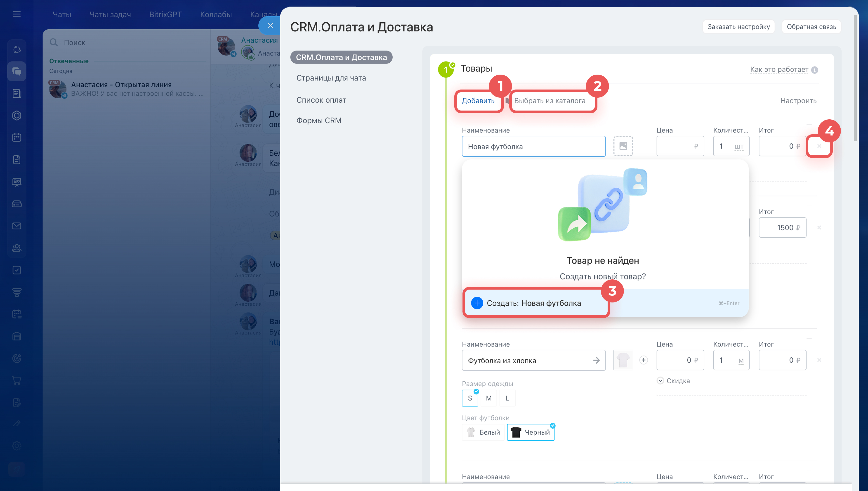
Task: Select size S for the clothing
Action: point(469,398)
